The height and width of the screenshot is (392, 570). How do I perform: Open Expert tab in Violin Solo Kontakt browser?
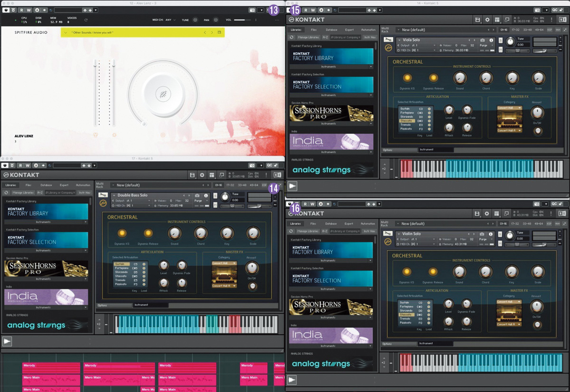point(349,223)
